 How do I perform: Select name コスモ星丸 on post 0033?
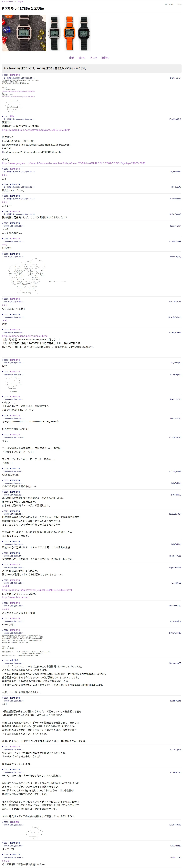[14, 822]
